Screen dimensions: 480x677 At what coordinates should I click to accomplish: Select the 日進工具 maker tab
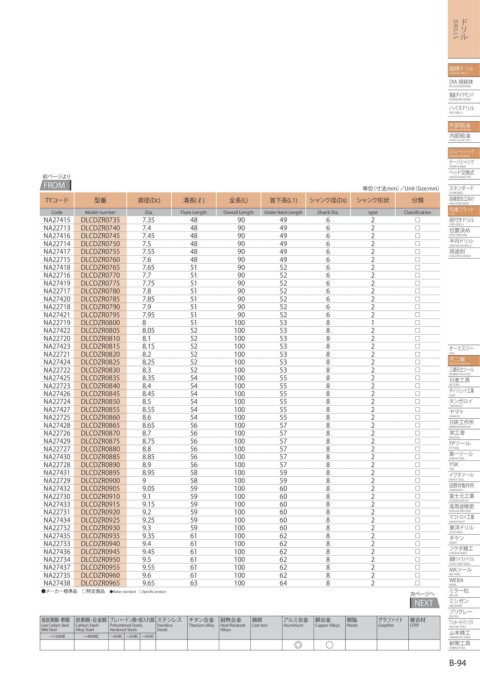tap(464, 381)
